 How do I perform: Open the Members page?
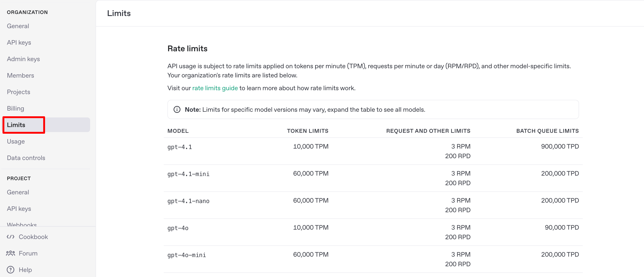point(21,76)
